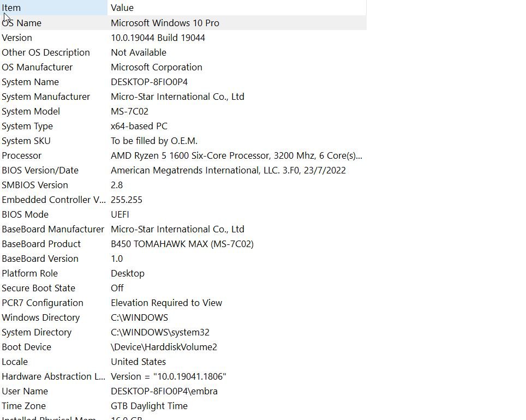The image size is (526, 420).
Task: Select the BIOS Mode label
Action: [25, 215]
